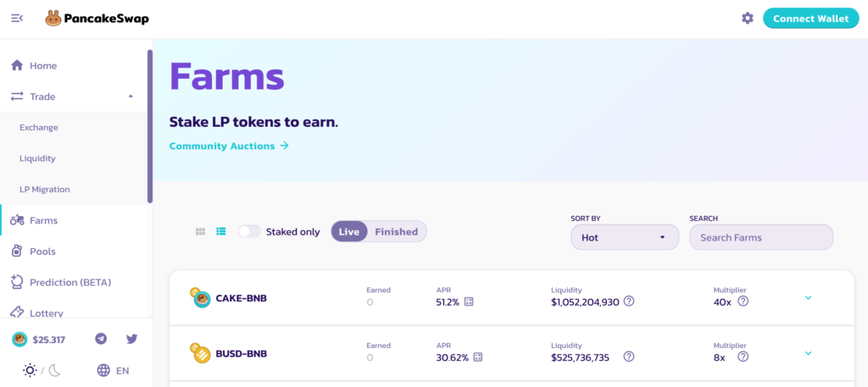Click the Search Farms input field

coord(760,237)
